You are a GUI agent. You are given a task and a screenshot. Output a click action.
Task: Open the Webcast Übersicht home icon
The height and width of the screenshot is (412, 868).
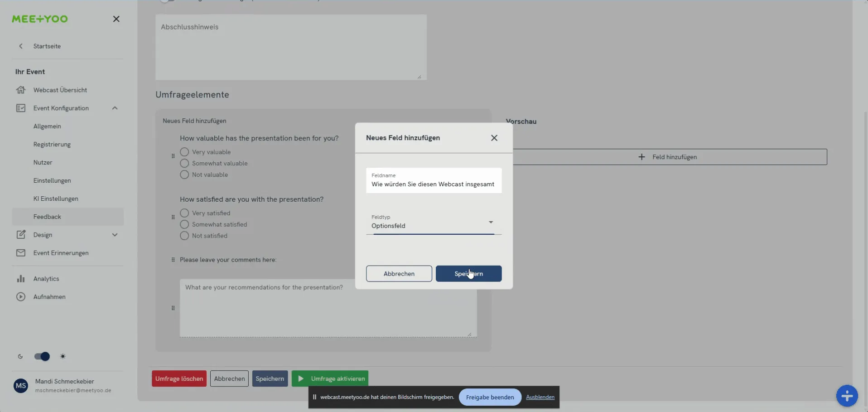pos(21,90)
